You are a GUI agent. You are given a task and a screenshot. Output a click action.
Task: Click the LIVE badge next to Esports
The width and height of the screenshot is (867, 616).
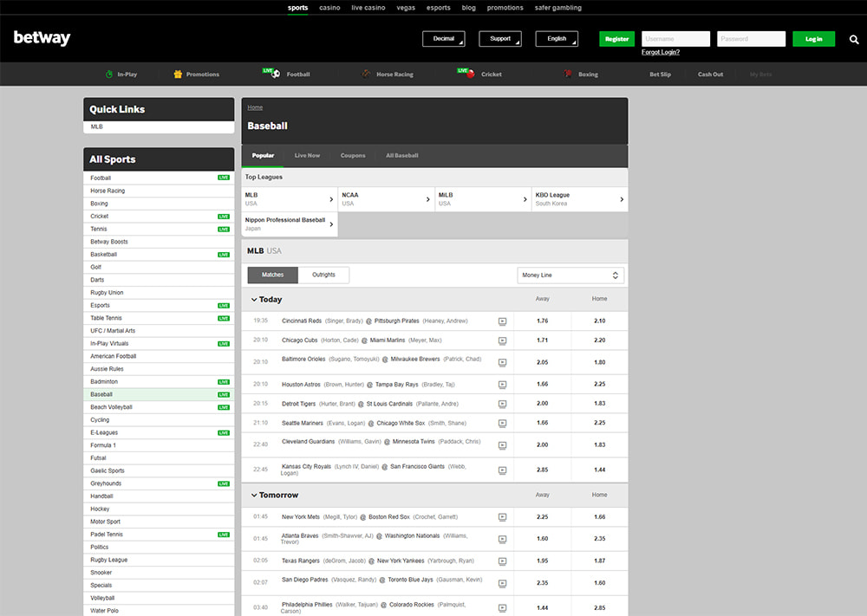click(224, 306)
